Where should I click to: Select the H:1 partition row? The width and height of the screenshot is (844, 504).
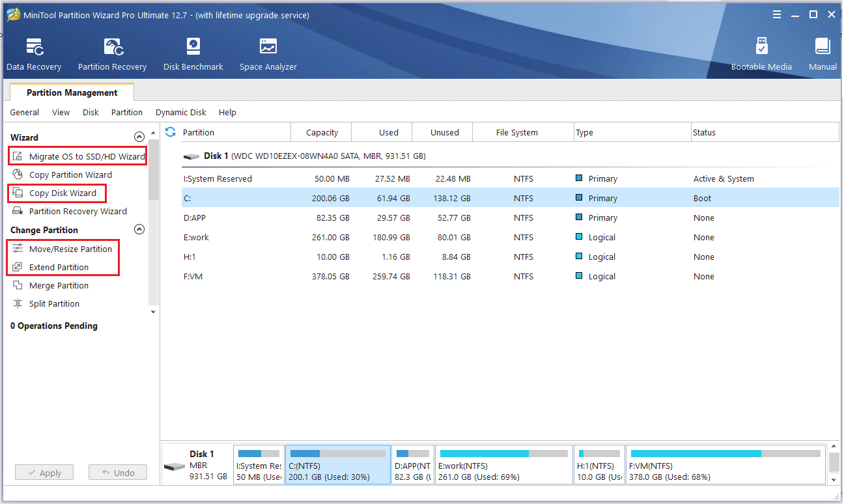(x=511, y=257)
